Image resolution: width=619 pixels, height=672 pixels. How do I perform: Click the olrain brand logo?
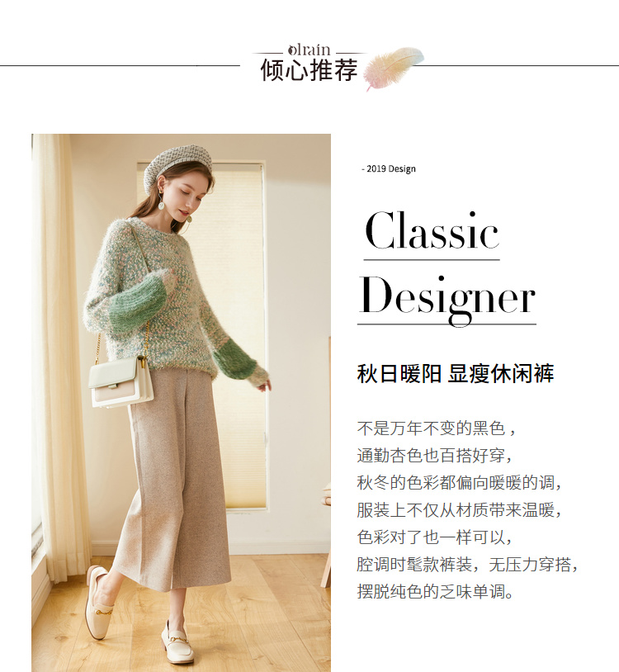309,50
